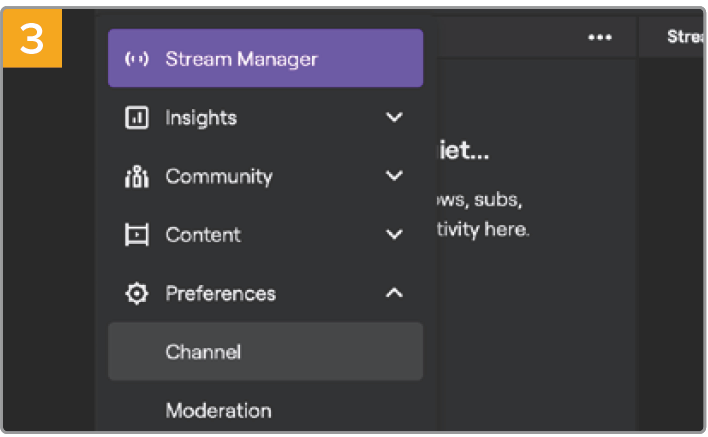The width and height of the screenshot is (708, 437).
Task: Select the Insights label in sidebar
Action: pos(201,118)
